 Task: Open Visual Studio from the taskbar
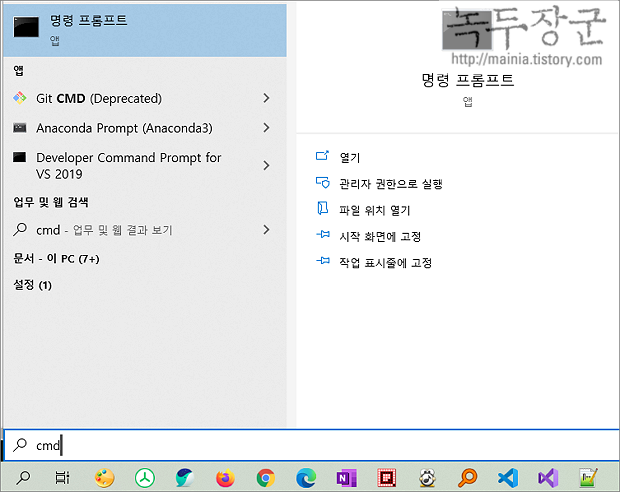coord(548,478)
